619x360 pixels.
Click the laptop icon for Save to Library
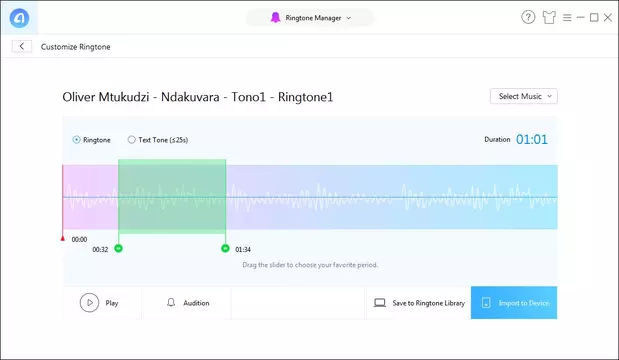380,303
